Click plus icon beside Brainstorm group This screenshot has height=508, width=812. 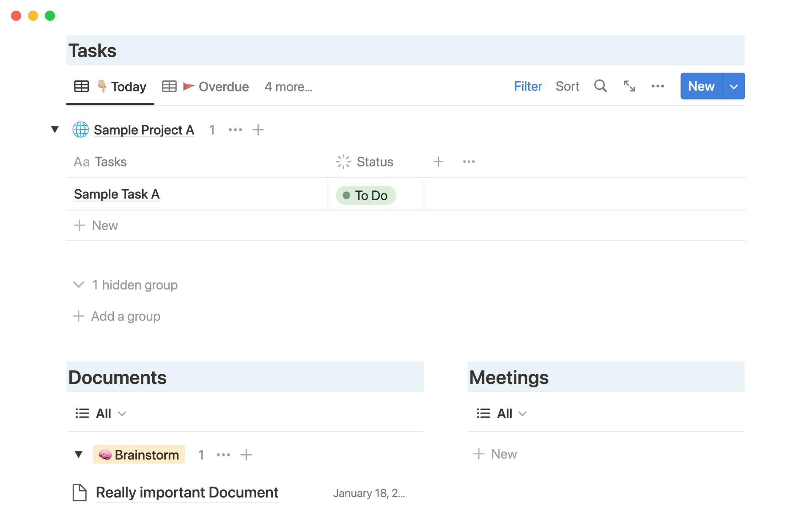click(246, 455)
